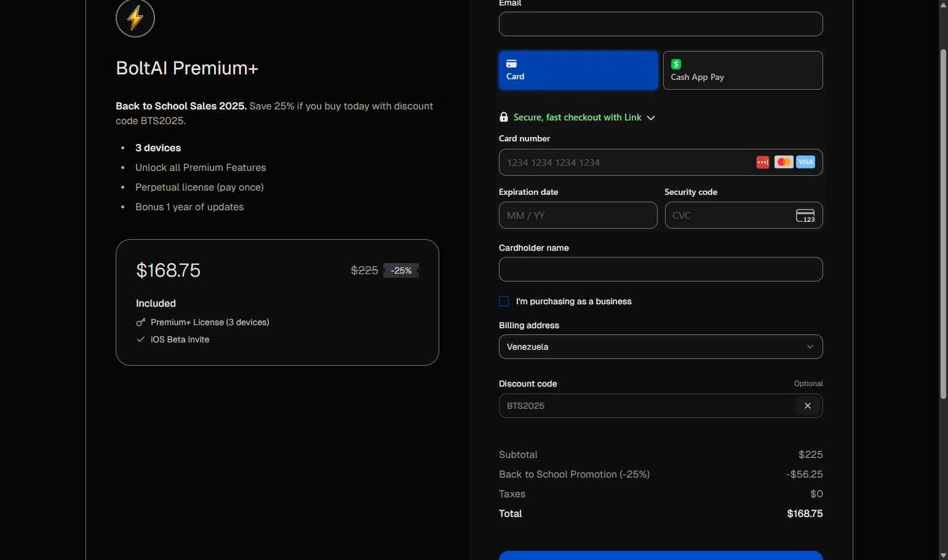The height and width of the screenshot is (560, 948).
Task: Click the Cardholder name field
Action: [661, 269]
